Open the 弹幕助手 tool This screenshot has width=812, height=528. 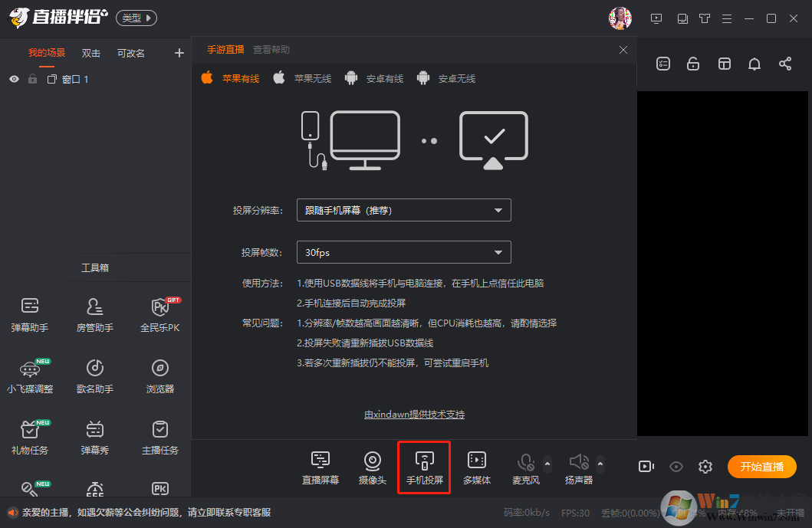(x=30, y=314)
